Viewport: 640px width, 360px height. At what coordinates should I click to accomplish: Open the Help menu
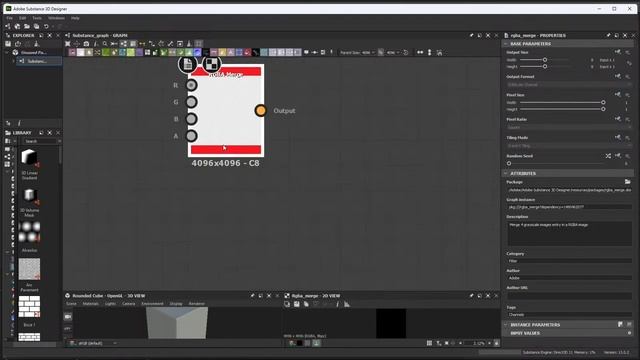(x=75, y=18)
